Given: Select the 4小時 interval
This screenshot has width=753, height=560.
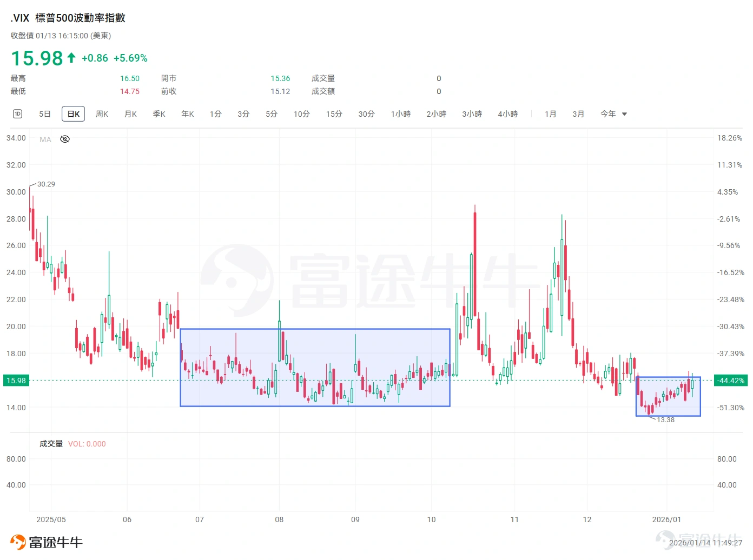Looking at the screenshot, I should click(x=508, y=114).
